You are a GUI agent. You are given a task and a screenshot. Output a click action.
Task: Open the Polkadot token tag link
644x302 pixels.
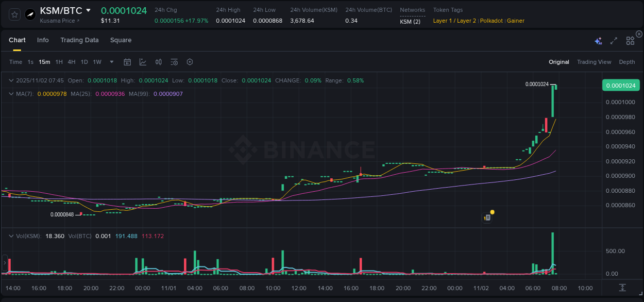pyautogui.click(x=491, y=21)
